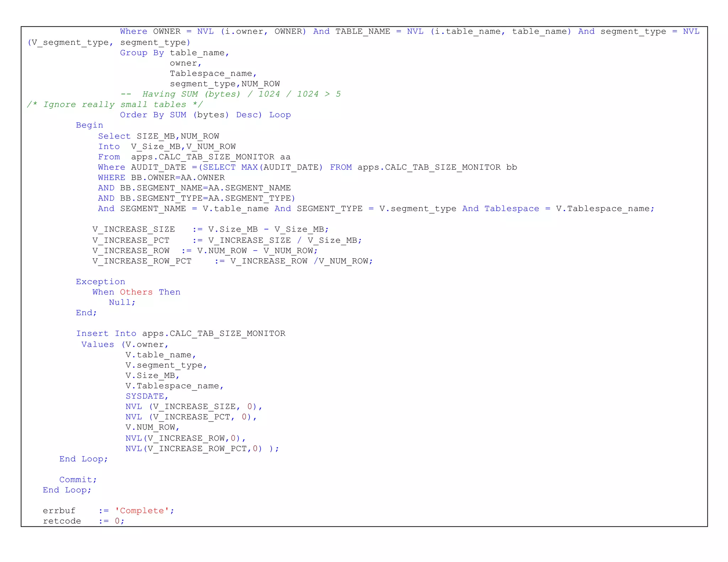Image resolution: width=728 pixels, height=562 pixels.
Task: Click 'Values (V.owner,' line
Action: coord(125,344)
